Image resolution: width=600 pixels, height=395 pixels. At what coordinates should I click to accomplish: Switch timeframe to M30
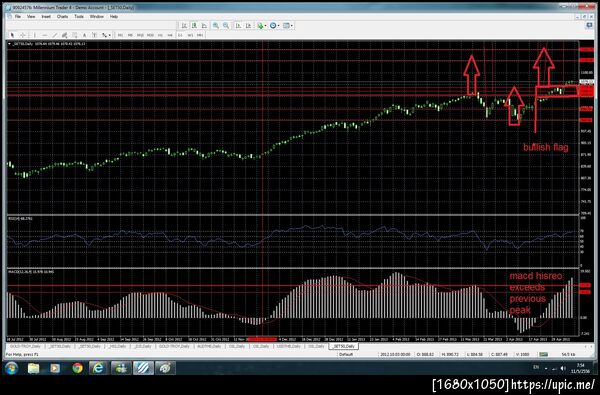tap(150, 35)
